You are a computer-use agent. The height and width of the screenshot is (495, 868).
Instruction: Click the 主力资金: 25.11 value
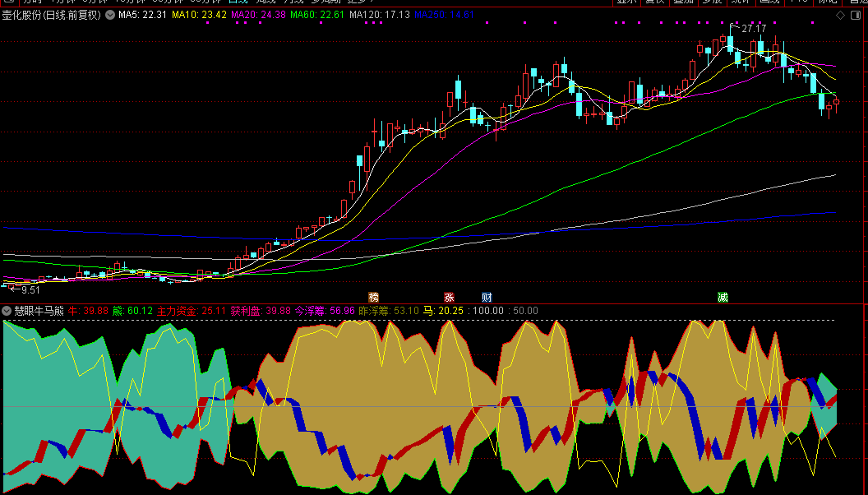(x=192, y=311)
